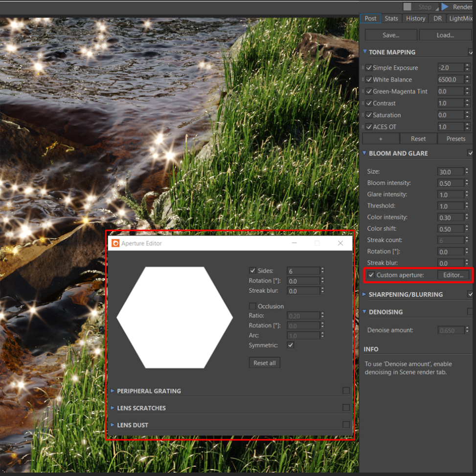Viewport: 476px width, 476px height.
Task: Click the blue Render play icon
Action: point(445,7)
